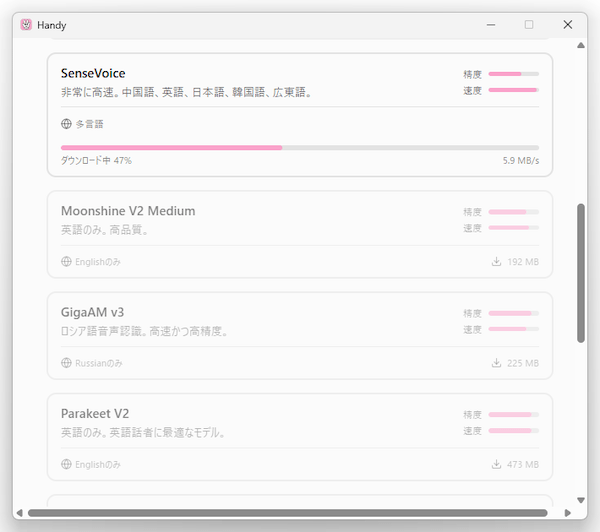Click the GigaAM v3 精度 rating bar
This screenshot has width=600, height=532.
513,313
